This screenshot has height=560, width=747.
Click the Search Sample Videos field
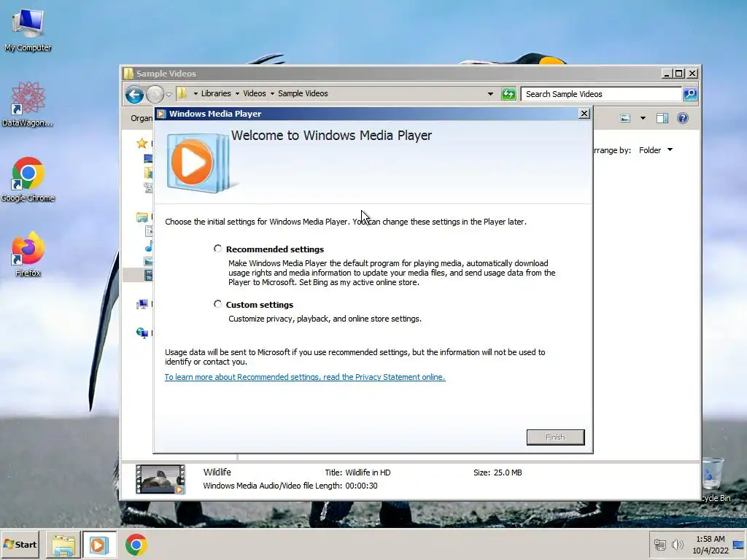coord(601,94)
